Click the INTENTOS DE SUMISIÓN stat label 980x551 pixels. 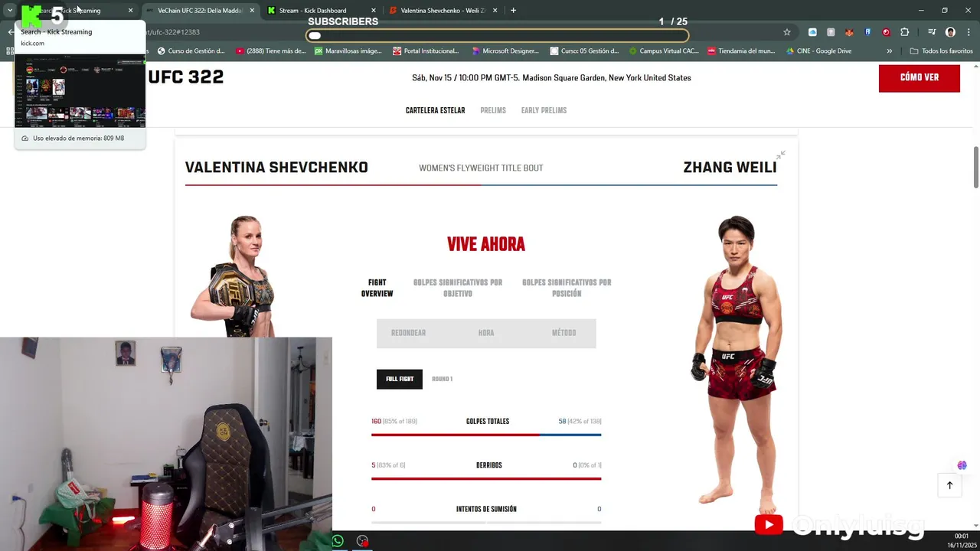pyautogui.click(x=486, y=509)
